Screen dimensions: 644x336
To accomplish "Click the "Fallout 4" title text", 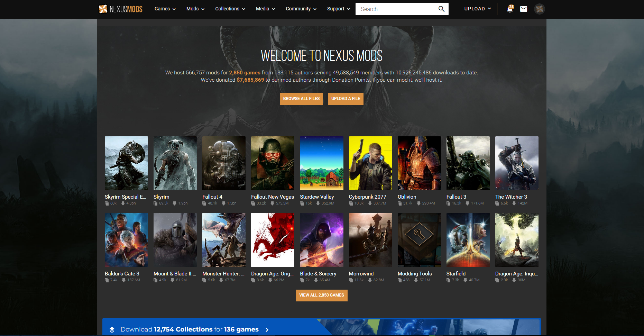I will pyautogui.click(x=212, y=197).
